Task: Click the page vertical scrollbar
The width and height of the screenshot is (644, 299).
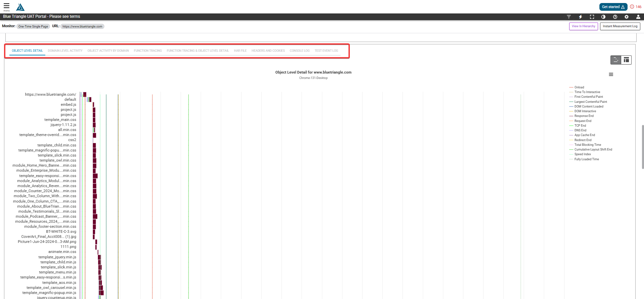Action: (643, 147)
